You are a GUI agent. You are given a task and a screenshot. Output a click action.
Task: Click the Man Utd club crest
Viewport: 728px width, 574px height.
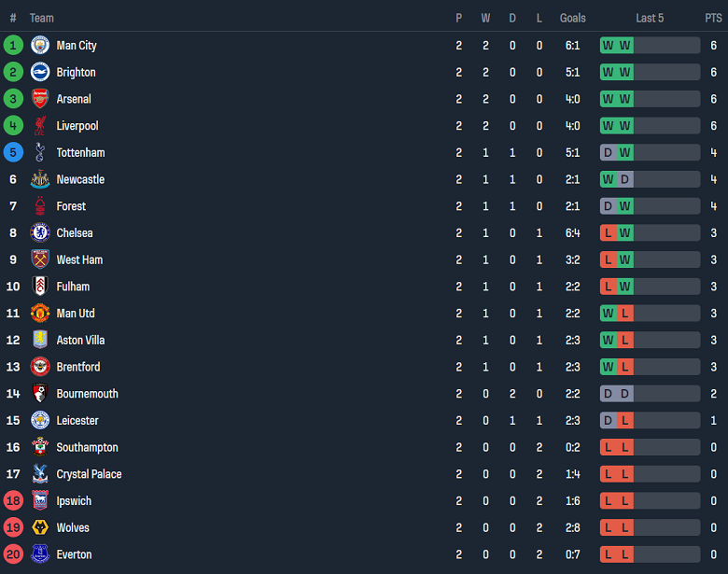tap(40, 314)
